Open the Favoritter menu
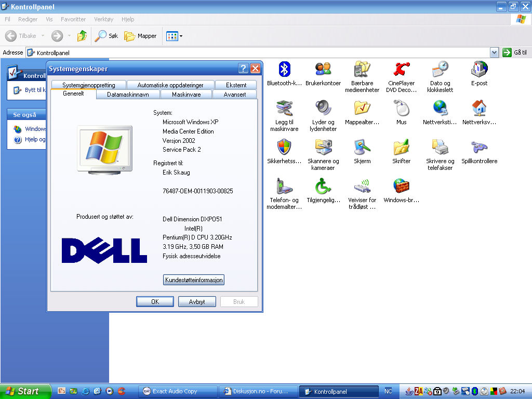The image size is (532, 399). 73,19
